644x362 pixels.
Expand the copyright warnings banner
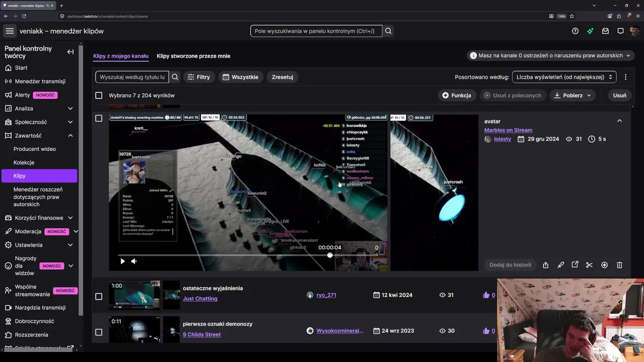coord(551,55)
